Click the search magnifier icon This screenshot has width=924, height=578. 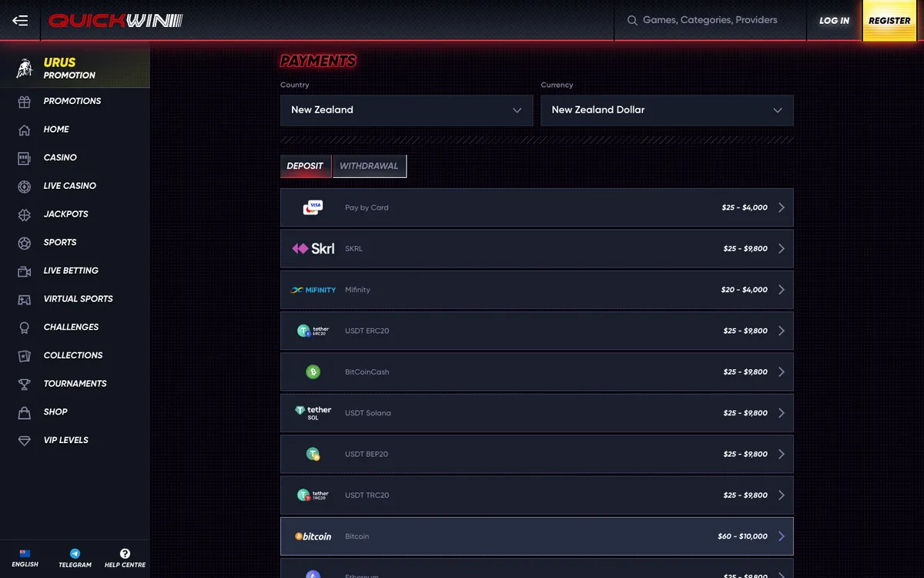coord(632,21)
